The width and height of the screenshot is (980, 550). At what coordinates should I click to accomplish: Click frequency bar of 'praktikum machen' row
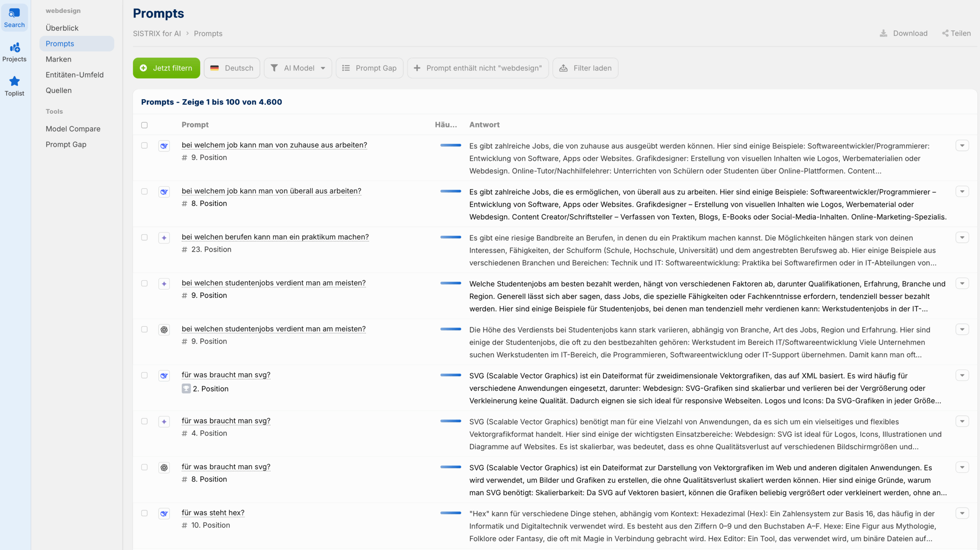pos(451,237)
